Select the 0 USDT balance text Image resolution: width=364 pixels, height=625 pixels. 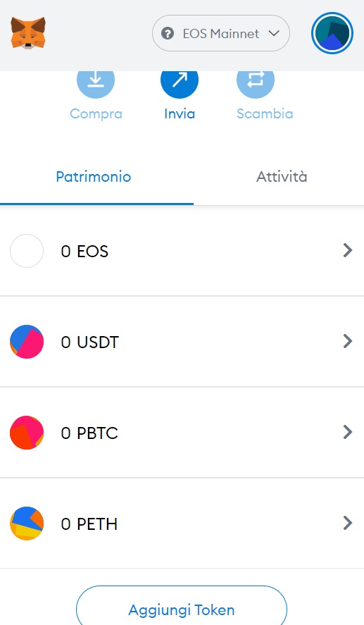[x=90, y=342]
